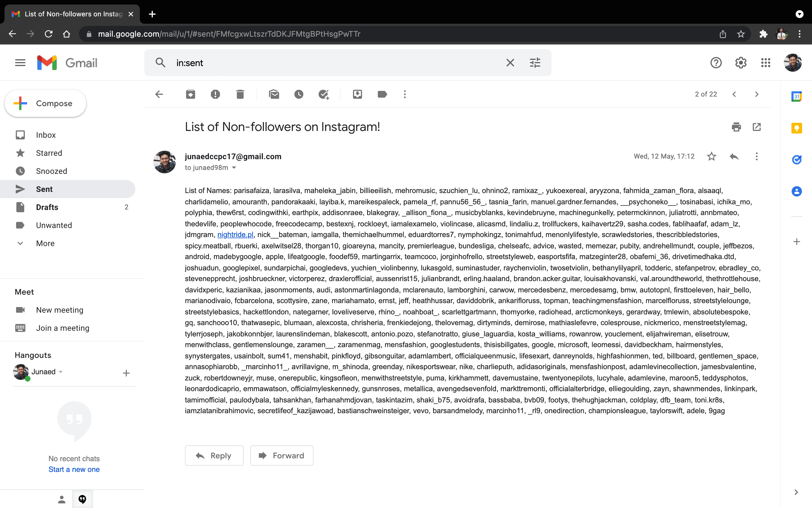This screenshot has width=812, height=508.
Task: Open message More options three dots
Action: (756, 156)
